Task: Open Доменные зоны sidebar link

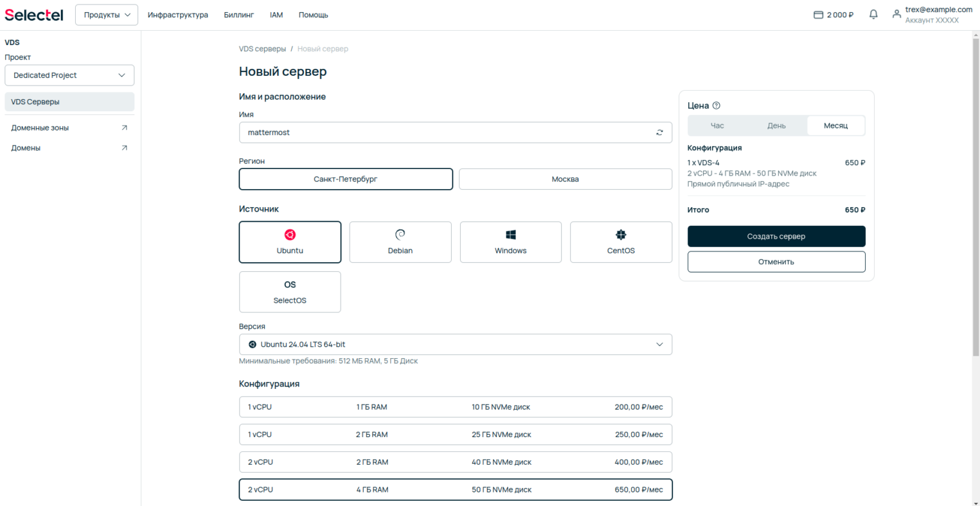Action: (x=40, y=128)
